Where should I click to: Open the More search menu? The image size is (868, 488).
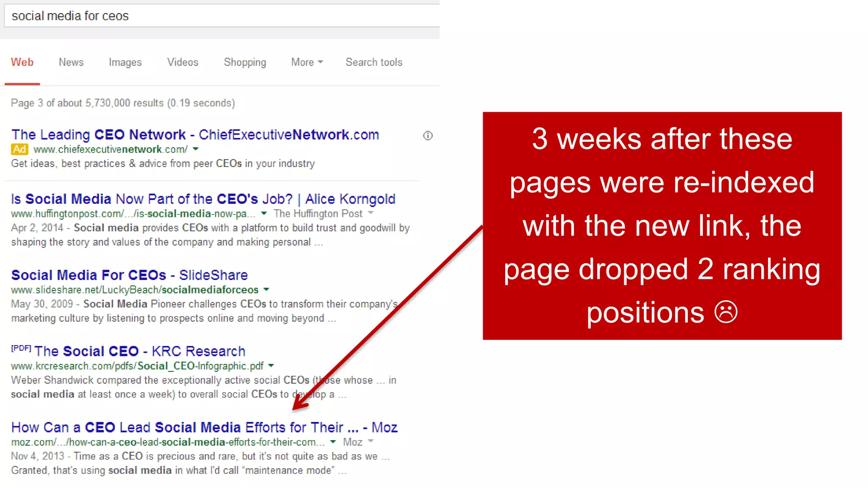tap(307, 62)
